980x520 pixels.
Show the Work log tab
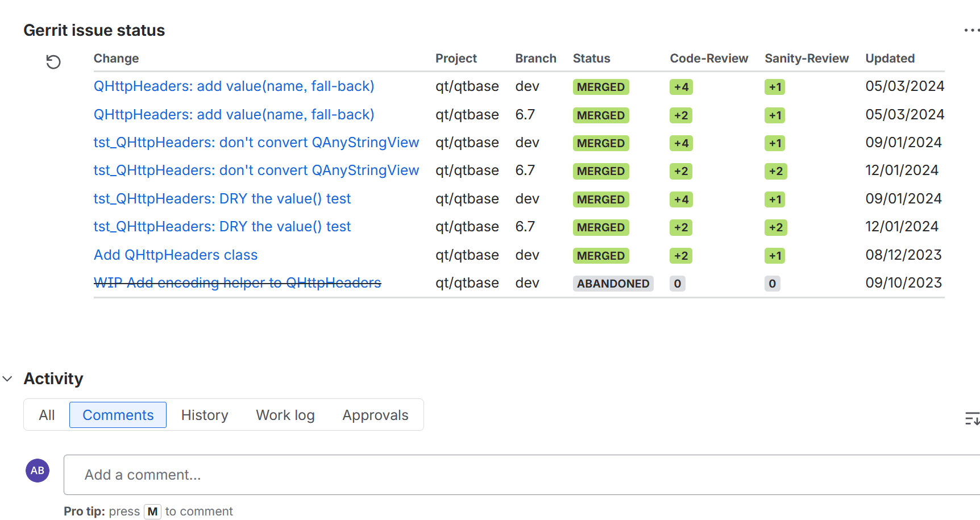click(285, 415)
